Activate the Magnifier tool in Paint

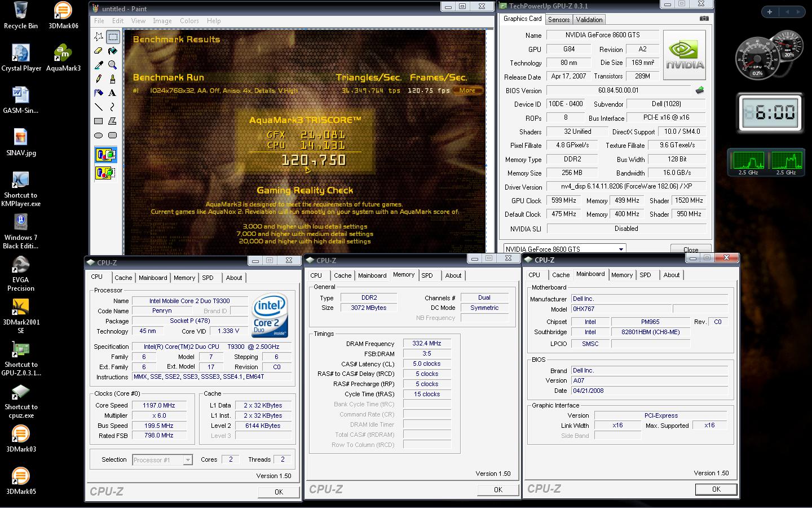113,65
